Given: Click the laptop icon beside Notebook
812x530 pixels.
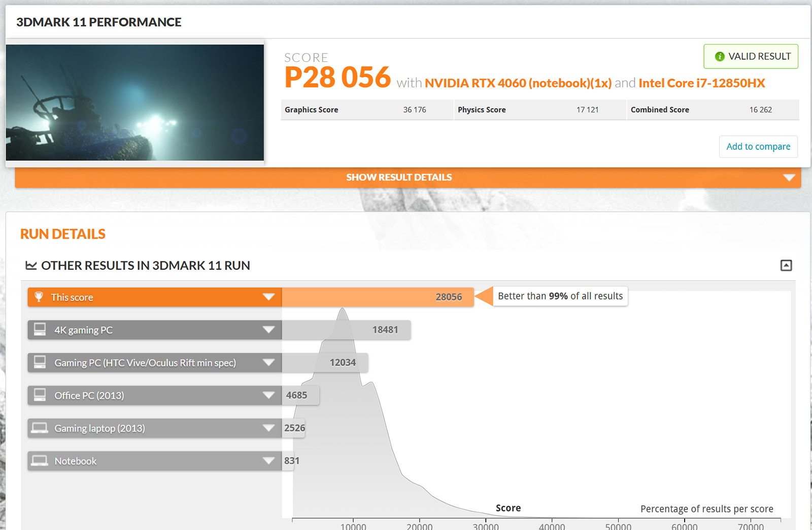Looking at the screenshot, I should 40,460.
